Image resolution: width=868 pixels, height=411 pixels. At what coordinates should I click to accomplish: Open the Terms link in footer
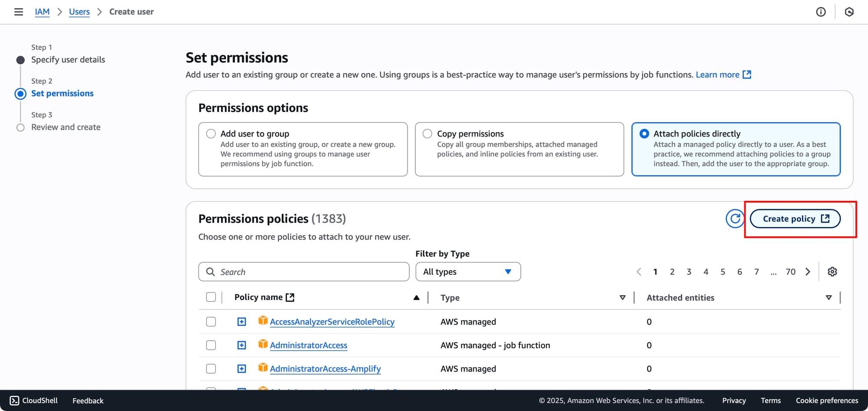(x=771, y=401)
